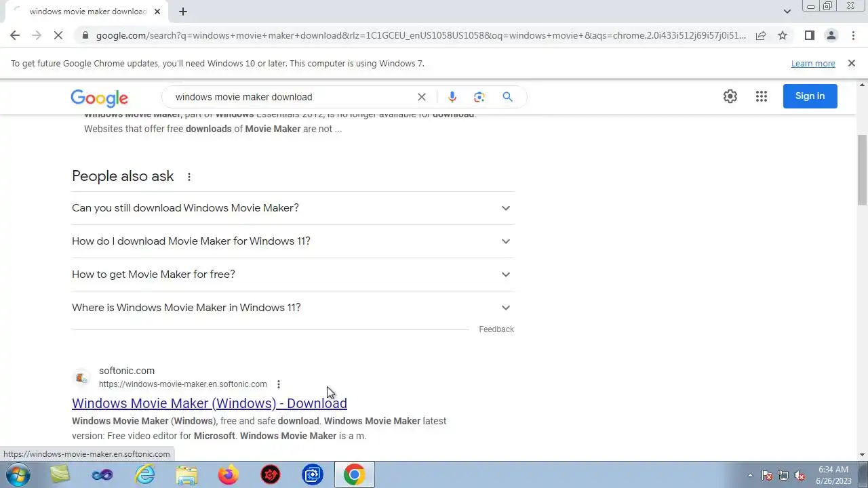Open the Windows Start menu

pos(18,474)
